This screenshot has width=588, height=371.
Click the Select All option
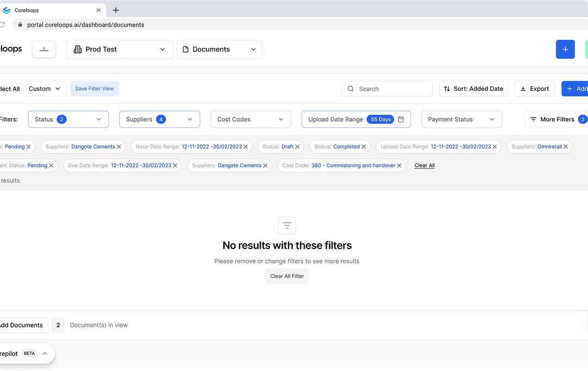pos(10,89)
